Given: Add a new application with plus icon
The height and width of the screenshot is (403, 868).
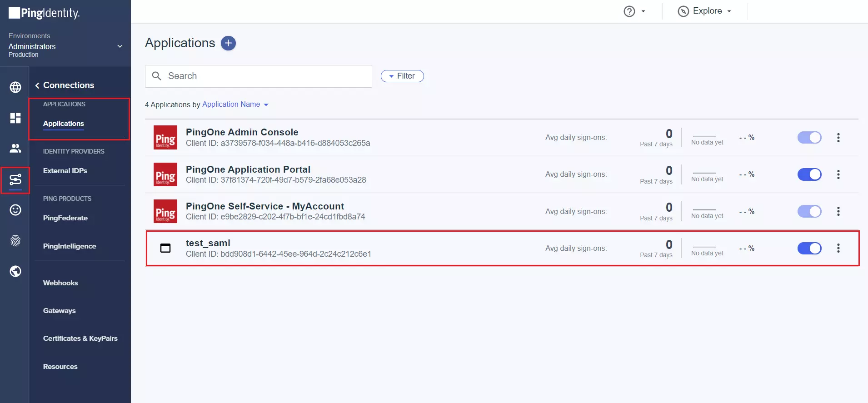Looking at the screenshot, I should coord(228,43).
